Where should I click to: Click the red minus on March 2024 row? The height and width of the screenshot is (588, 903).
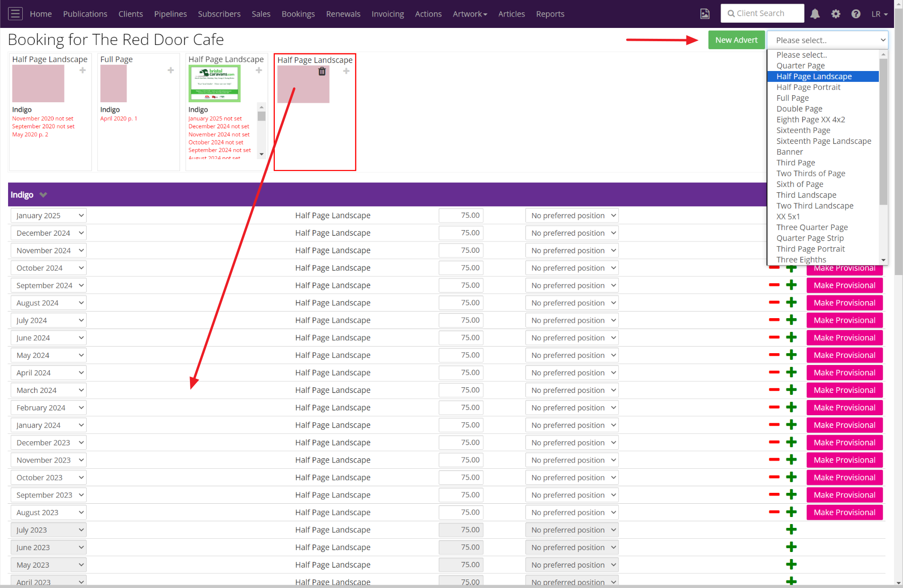774,390
